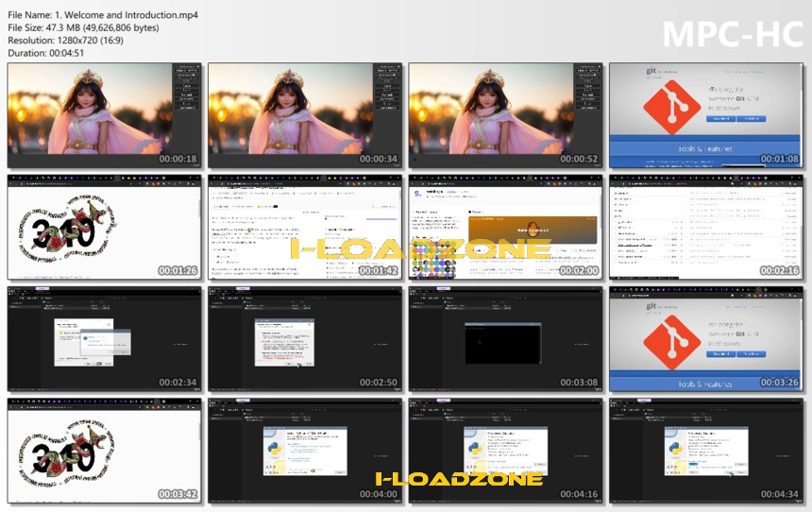Click the Python installer logo in the 00:04:16 frame
This screenshot has width=812, height=512.
pyautogui.click(x=475, y=449)
